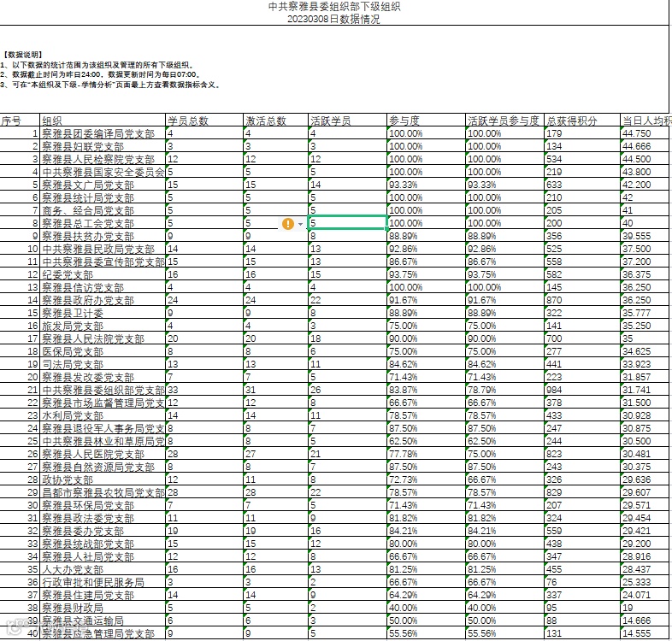Select the 20230308日数据情况 subtitle cell

[333, 19]
